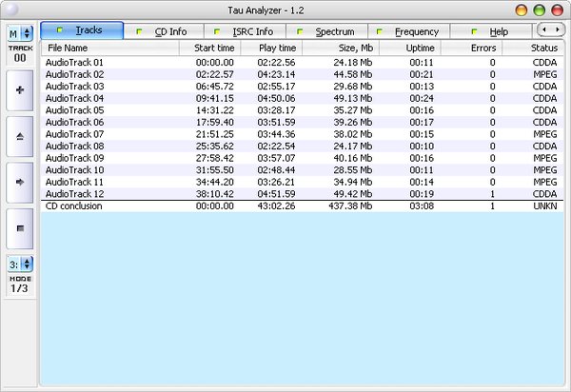Viewport: 571px width, 392px height.
Task: Select AudioTrack 01 row
Action: (x=303, y=62)
